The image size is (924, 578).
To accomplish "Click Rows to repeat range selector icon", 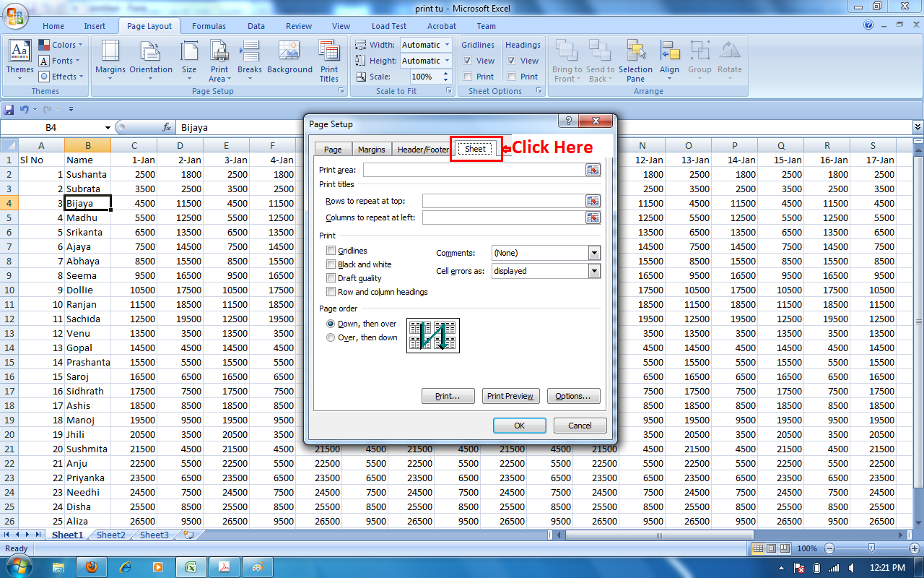I will click(x=593, y=201).
